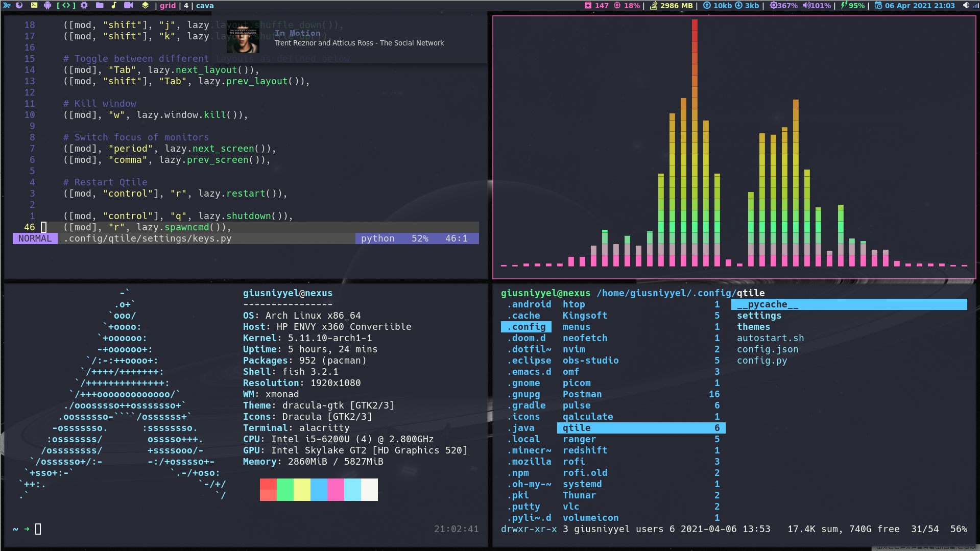Switch to the folder workspace icon
The height and width of the screenshot is (551, 980).
click(100, 6)
